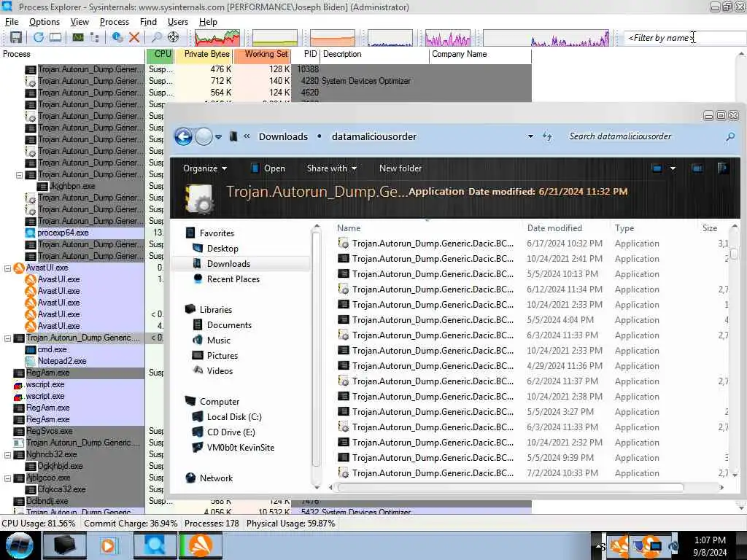Toggle the lower pane toolbar icon

point(55,37)
